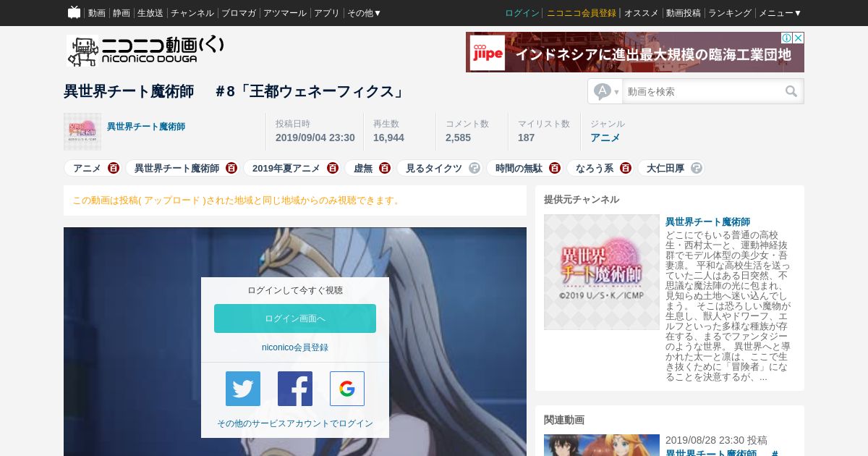Viewport: 868px width, 456px height.
Task: Click the ad info icon on banner
Action: (786, 38)
